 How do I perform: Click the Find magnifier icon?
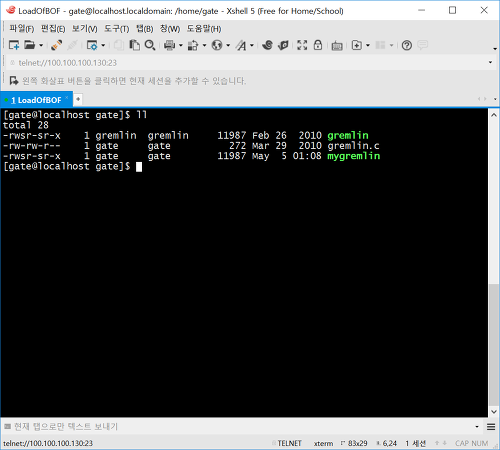pos(150,45)
